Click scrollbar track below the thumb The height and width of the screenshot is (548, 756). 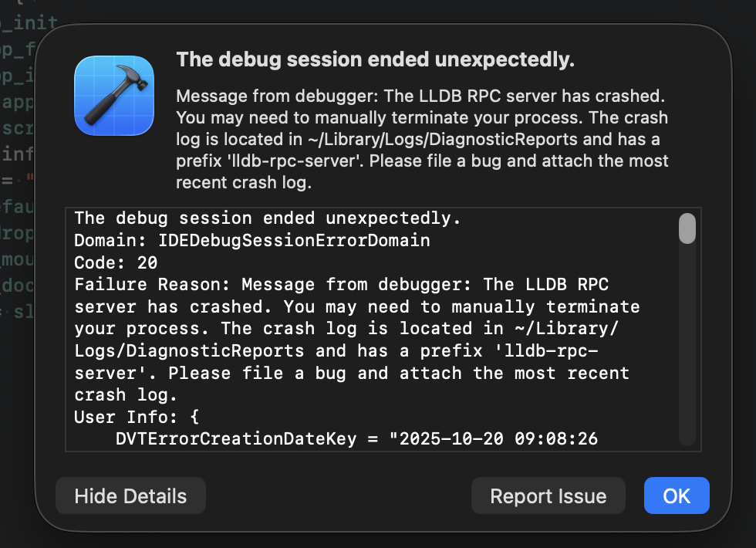click(x=687, y=347)
